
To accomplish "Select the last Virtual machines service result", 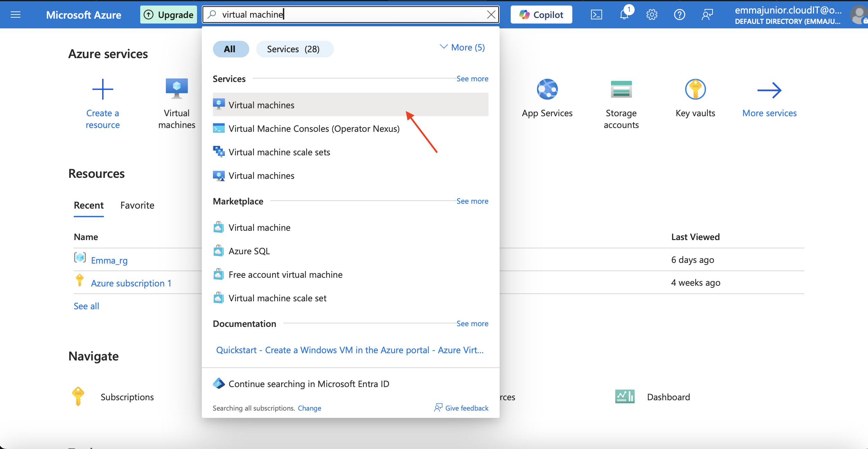I will pyautogui.click(x=350, y=175).
